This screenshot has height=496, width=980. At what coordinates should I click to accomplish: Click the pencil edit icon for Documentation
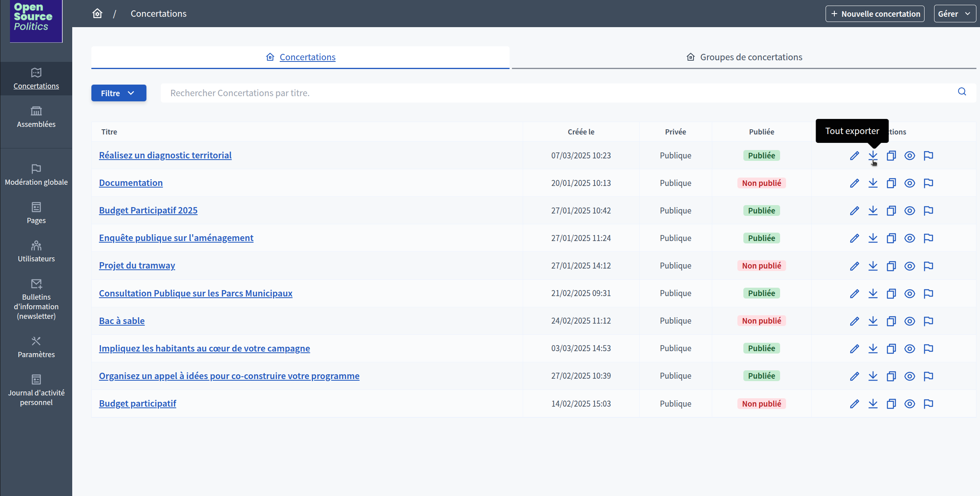854,183
